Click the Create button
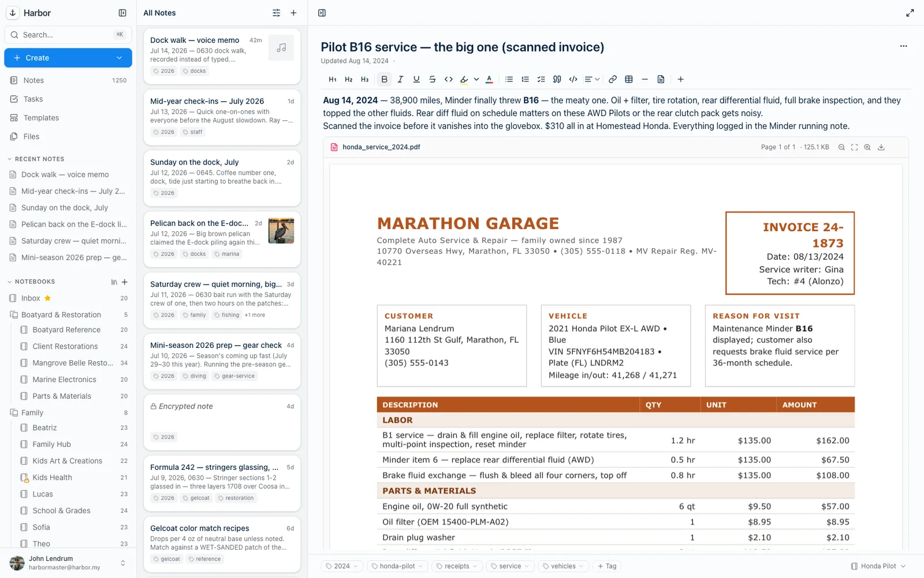The height and width of the screenshot is (578, 924). [68, 58]
